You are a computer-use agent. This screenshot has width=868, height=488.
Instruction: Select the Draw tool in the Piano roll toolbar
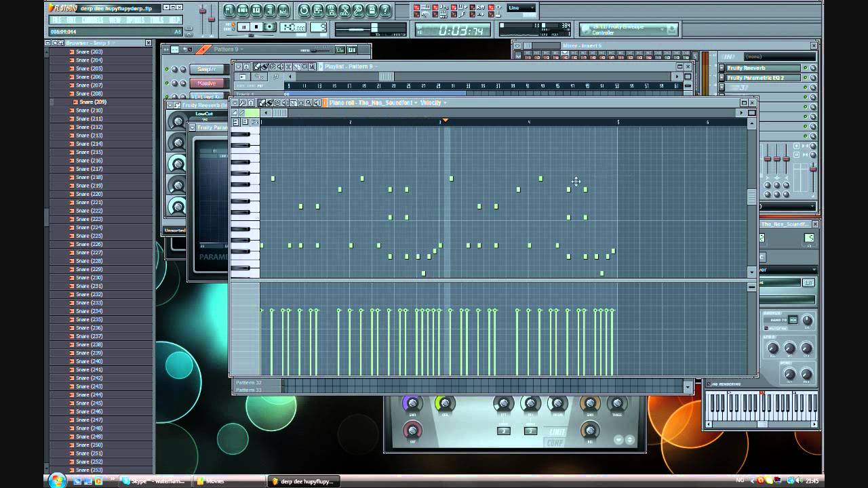pos(260,104)
